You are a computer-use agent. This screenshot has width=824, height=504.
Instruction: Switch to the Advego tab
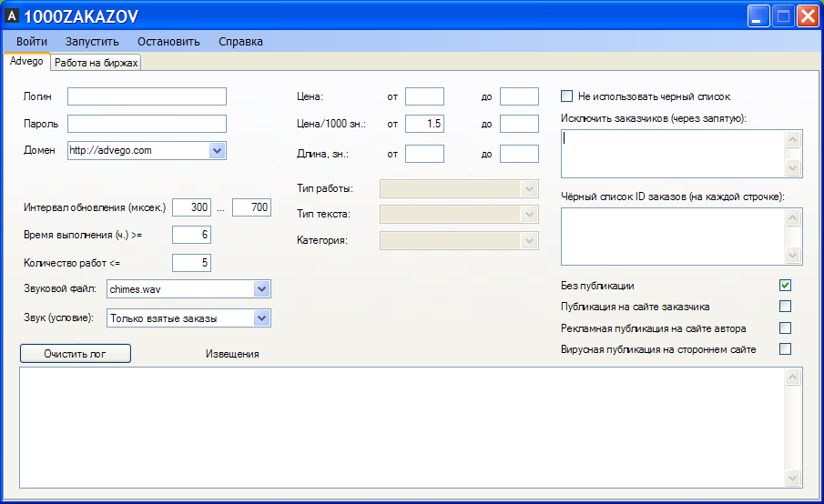coord(26,61)
